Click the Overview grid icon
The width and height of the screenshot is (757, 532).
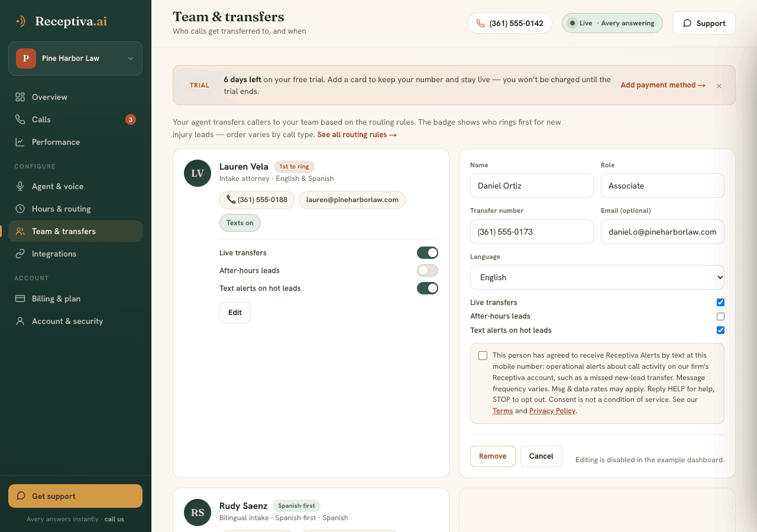[20, 97]
